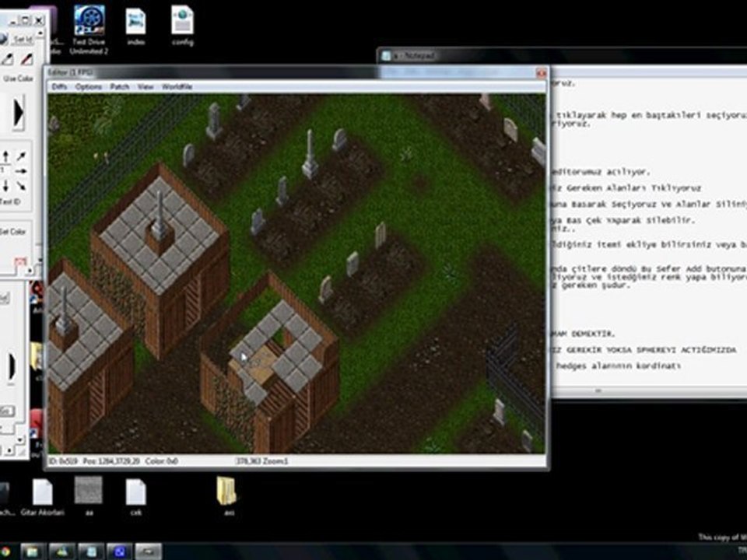
Task: Open Test Drive Unlimited 2 desktop icon
Action: click(89, 30)
